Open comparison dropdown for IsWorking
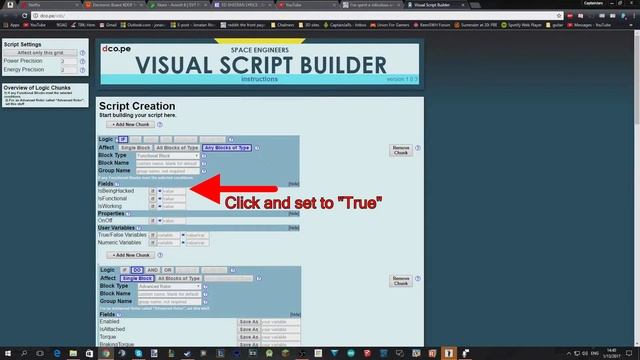Image resolution: width=640 pixels, height=360 pixels. coord(160,207)
